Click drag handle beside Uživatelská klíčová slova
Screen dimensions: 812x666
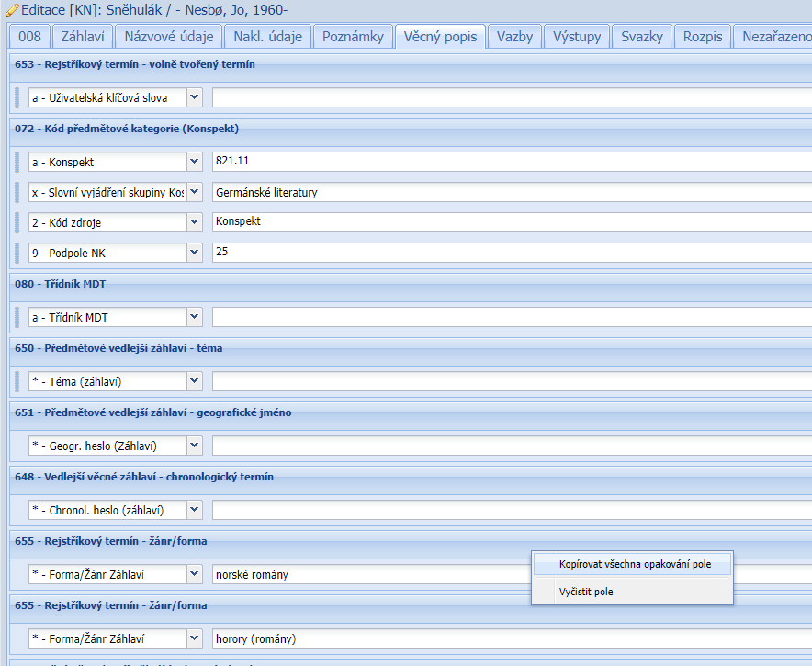pyautogui.click(x=17, y=97)
